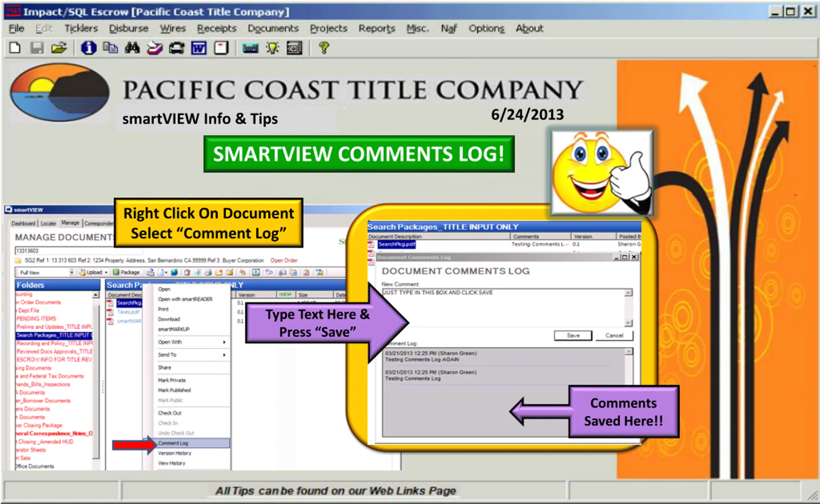Open the Disburse menu

(129, 28)
